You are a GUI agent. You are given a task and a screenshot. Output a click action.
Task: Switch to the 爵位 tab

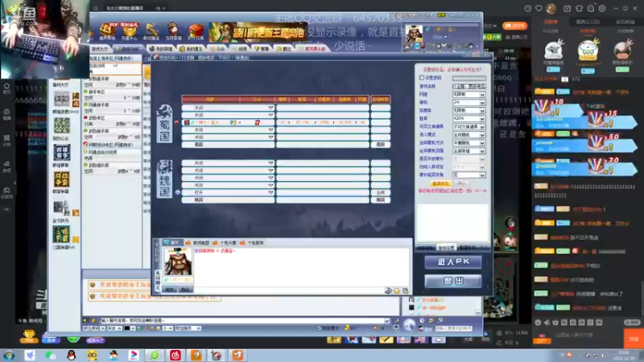(x=284, y=49)
